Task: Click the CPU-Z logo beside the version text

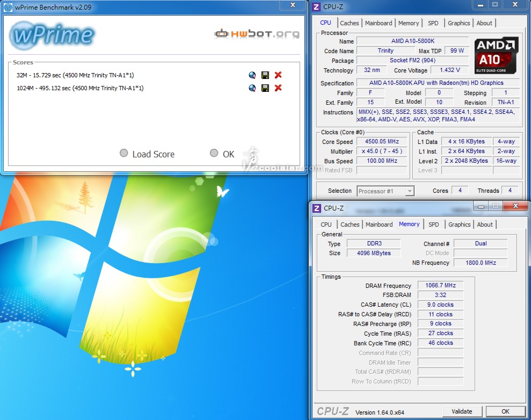Action: click(x=333, y=411)
